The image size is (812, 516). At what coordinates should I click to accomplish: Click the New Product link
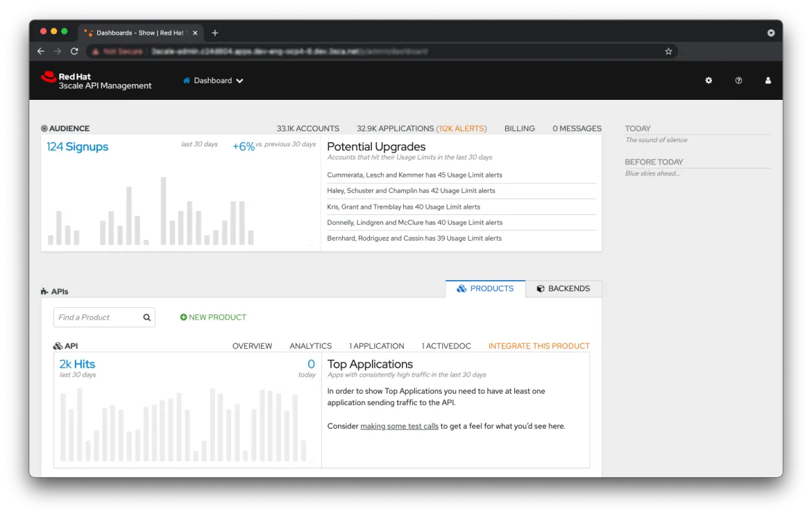click(213, 318)
